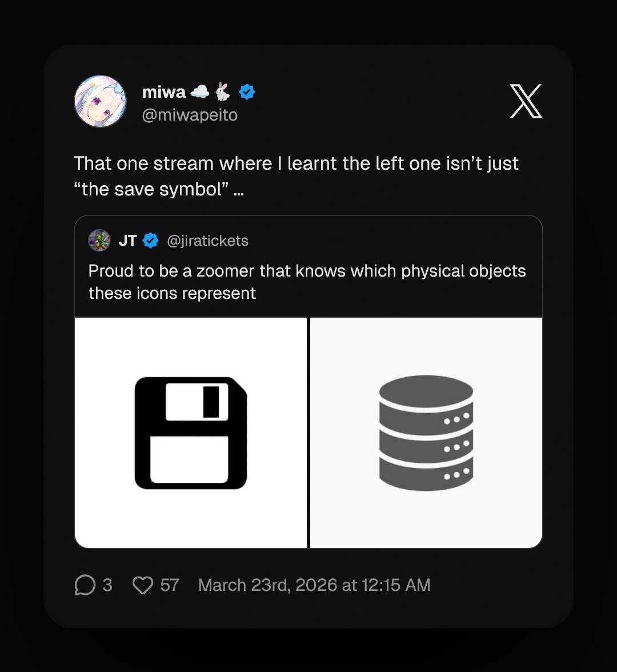Click the X logo icon

[526, 101]
